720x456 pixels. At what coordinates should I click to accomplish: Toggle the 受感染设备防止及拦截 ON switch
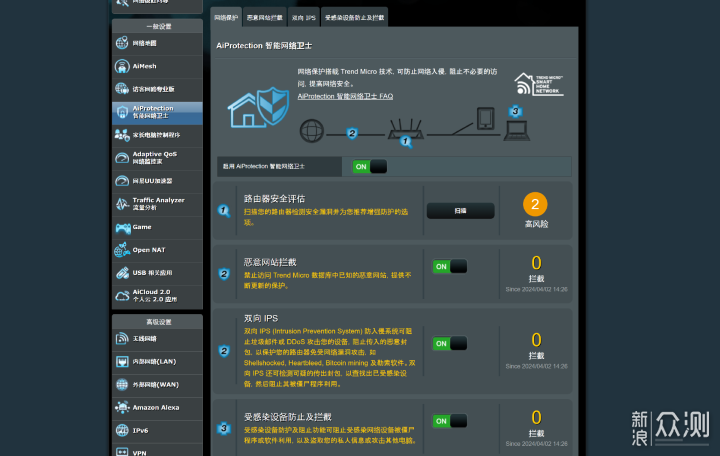pyautogui.click(x=450, y=421)
